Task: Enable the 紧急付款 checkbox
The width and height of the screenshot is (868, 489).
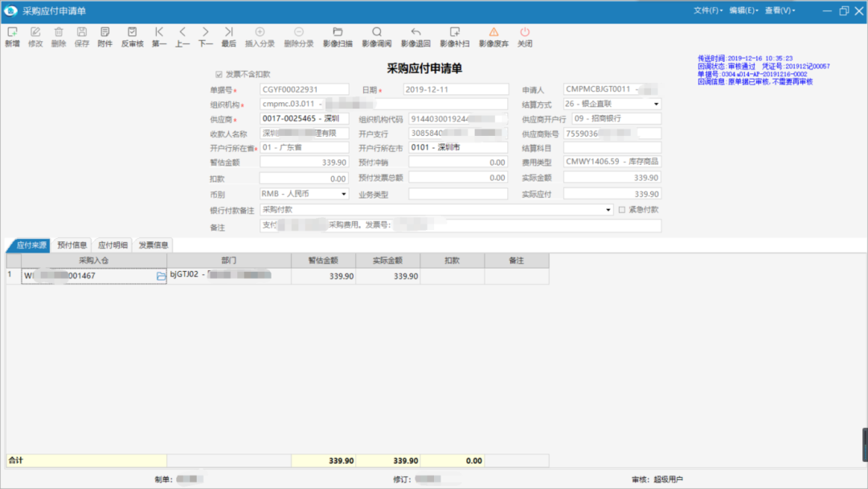Action: coord(621,210)
